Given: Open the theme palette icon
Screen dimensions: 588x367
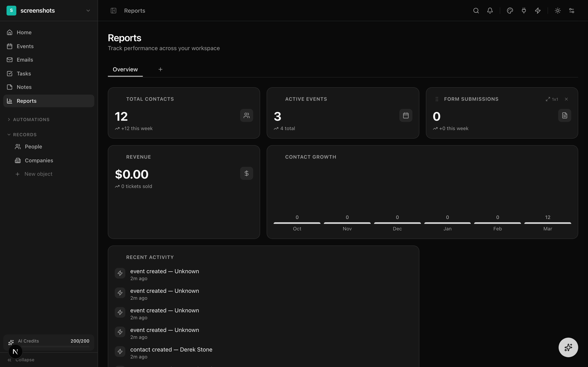Looking at the screenshot, I should coord(510,11).
